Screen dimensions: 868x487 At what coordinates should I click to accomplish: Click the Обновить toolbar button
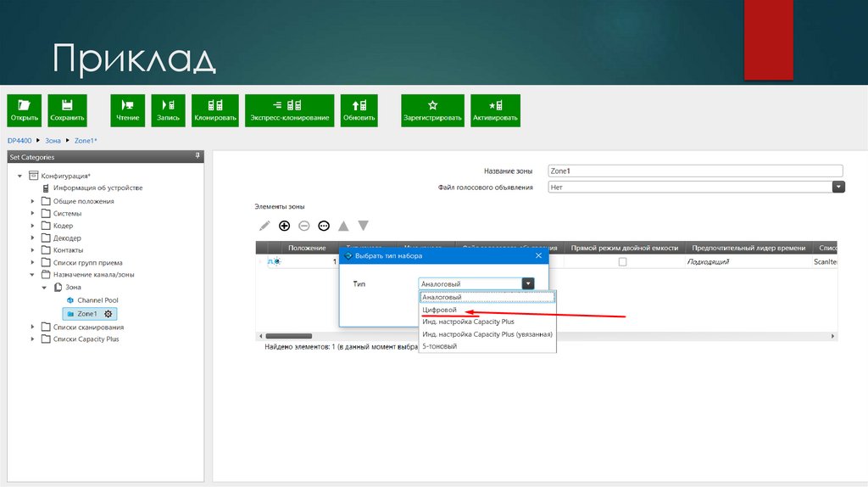coord(359,110)
